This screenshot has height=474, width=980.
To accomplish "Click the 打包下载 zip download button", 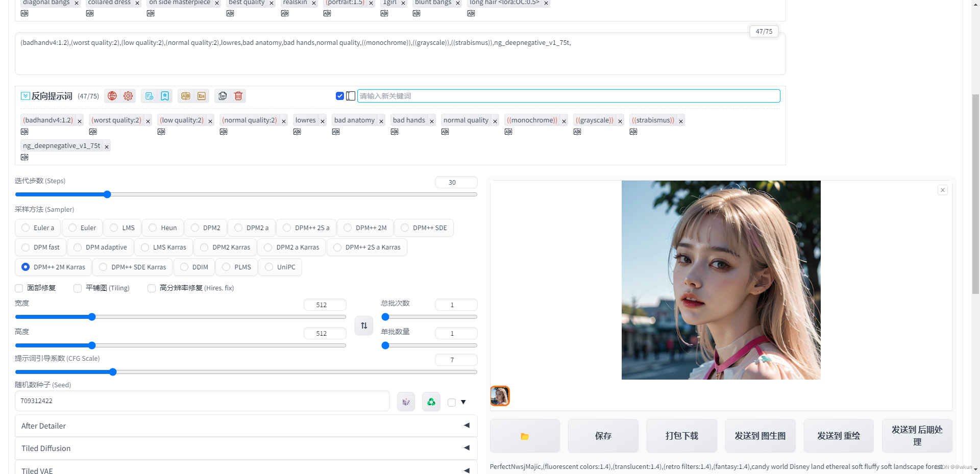I will pos(682,436).
